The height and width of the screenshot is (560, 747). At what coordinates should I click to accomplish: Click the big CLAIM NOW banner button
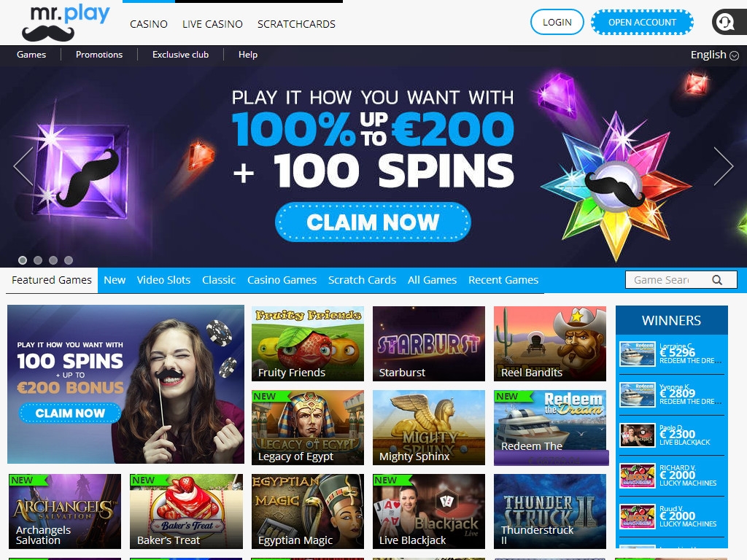[x=373, y=222]
